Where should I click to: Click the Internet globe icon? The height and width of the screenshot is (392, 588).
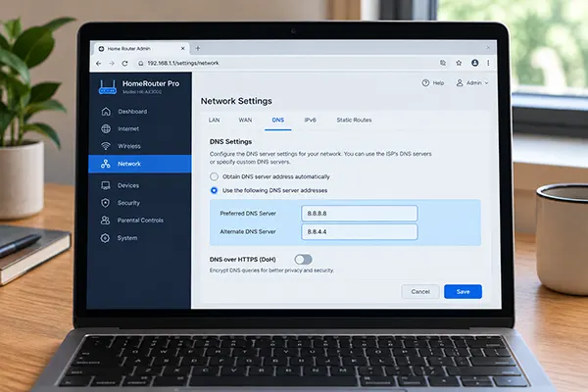[x=106, y=128]
